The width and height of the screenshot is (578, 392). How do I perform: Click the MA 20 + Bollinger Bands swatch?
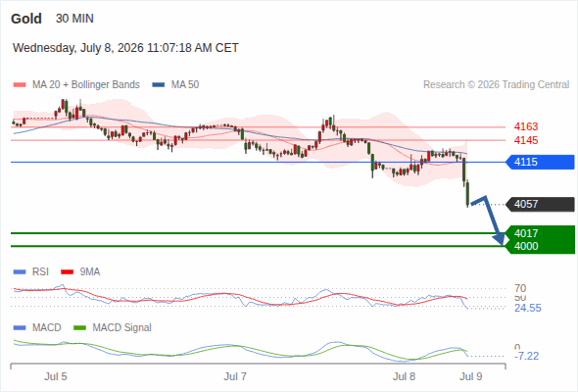click(x=20, y=85)
